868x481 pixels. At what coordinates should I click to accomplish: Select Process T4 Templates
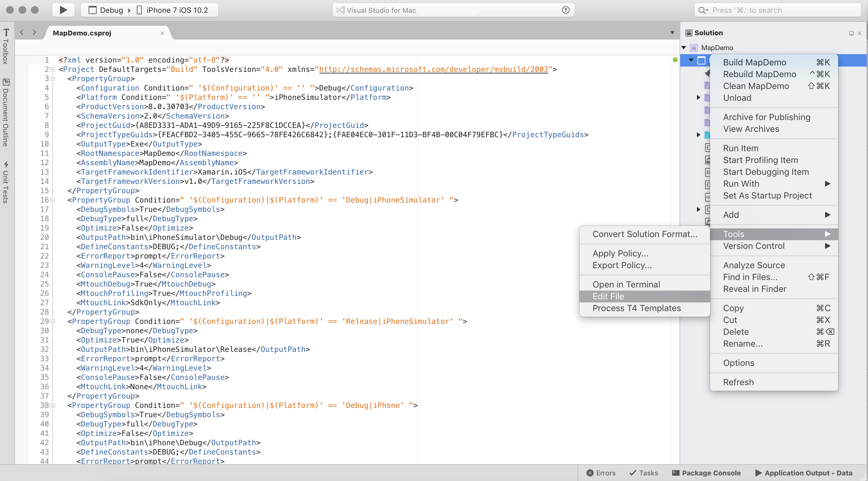click(644, 308)
